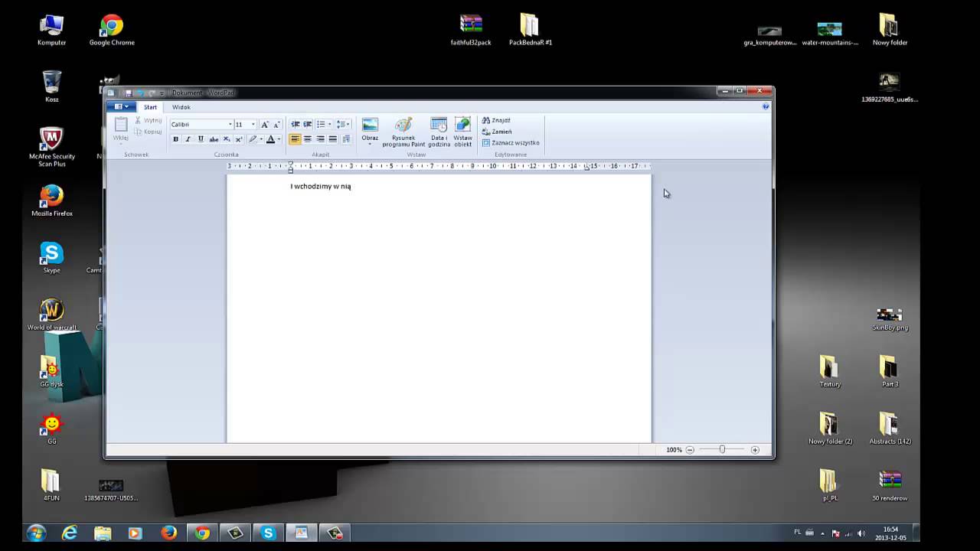980x551 pixels.
Task: Toggle superscript formatting
Action: point(239,139)
